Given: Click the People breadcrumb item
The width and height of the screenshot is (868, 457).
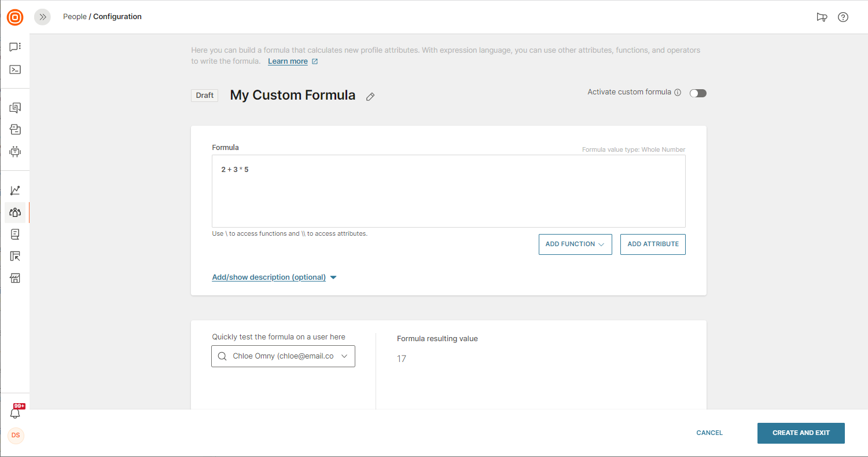Looking at the screenshot, I should coord(75,17).
